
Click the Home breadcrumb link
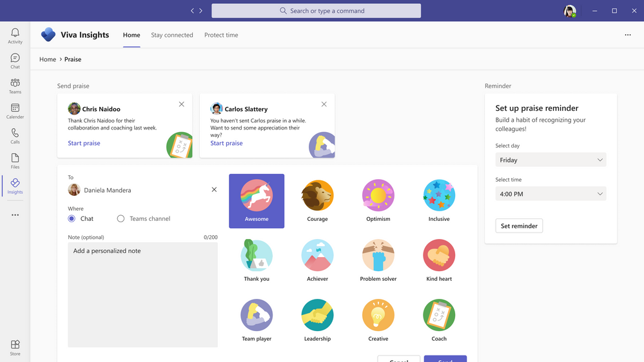click(x=48, y=59)
